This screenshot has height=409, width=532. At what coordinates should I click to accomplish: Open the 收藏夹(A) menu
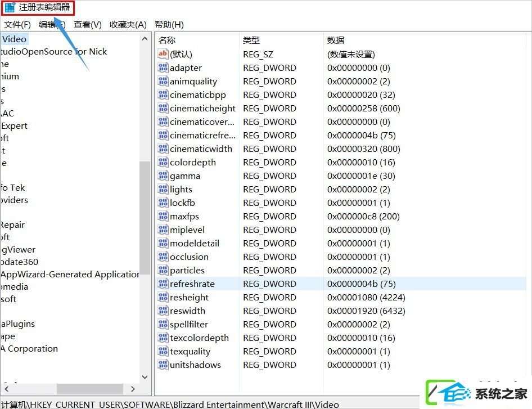(128, 24)
